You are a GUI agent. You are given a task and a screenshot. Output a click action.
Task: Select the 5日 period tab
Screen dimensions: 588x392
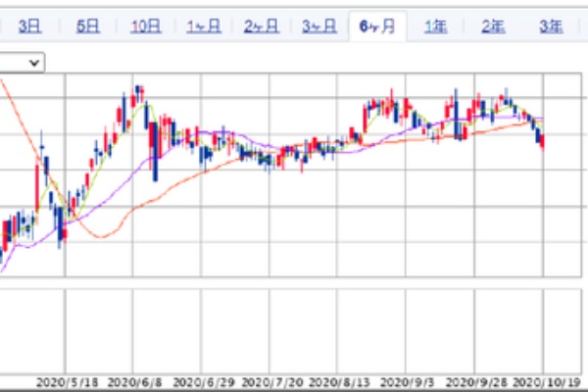(87, 27)
